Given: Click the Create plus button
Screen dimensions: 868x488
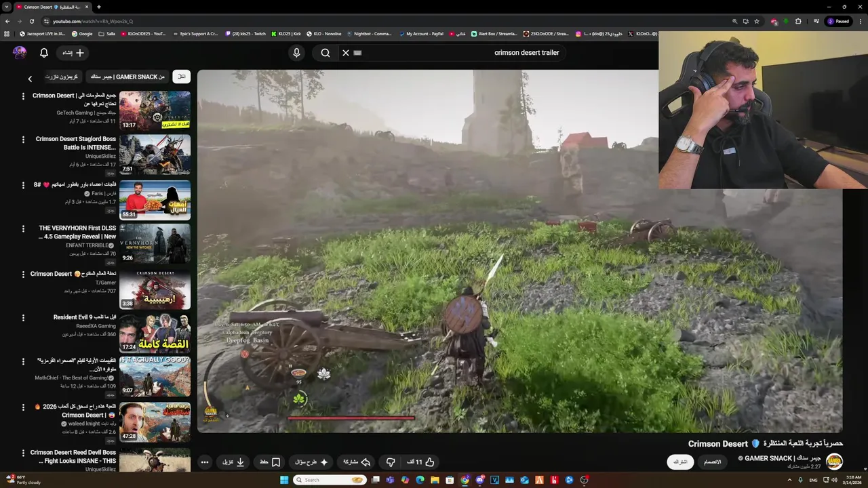Looking at the screenshot, I should tap(73, 53).
